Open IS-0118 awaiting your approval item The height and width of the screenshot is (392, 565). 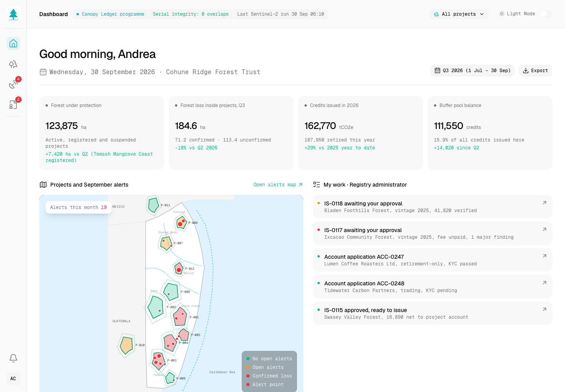coord(432,207)
